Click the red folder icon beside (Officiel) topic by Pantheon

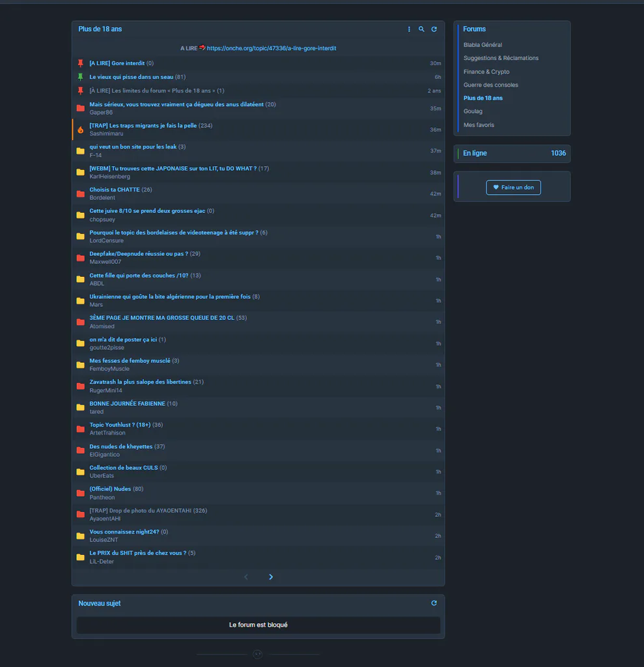point(80,493)
